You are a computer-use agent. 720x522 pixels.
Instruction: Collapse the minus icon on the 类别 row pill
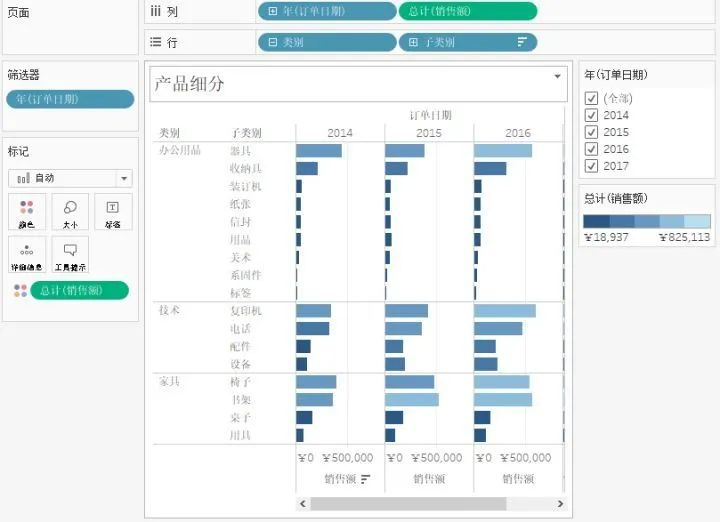(272, 42)
